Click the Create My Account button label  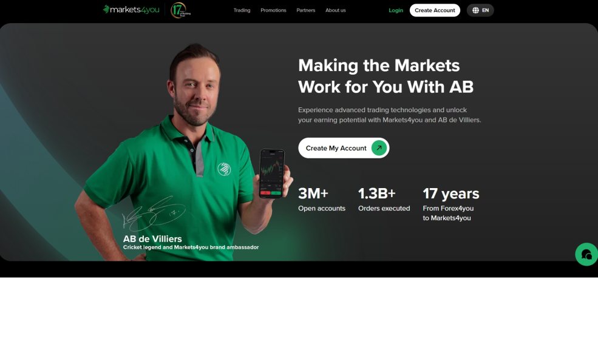336,148
